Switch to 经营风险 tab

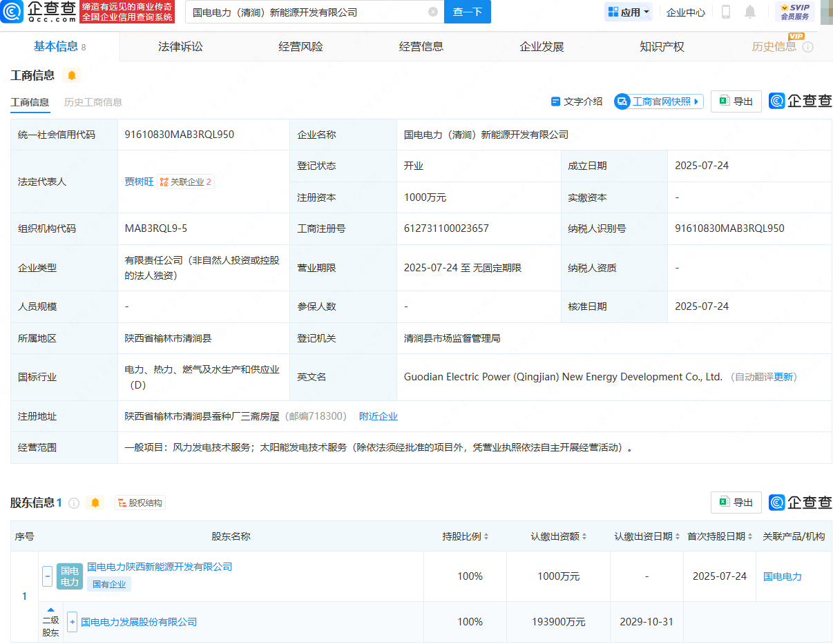300,47
